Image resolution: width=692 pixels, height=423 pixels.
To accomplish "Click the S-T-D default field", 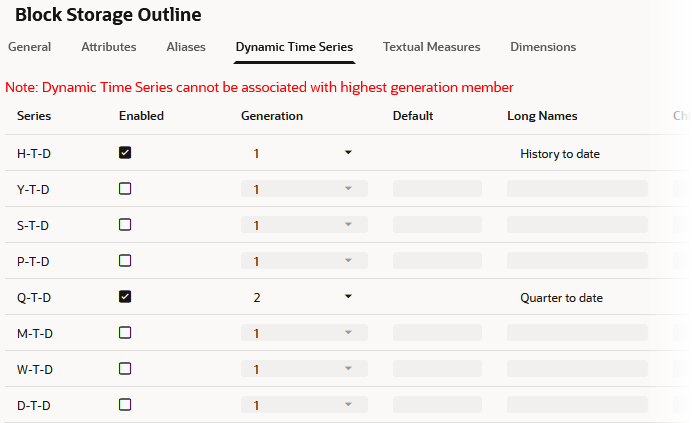I will coord(437,225).
